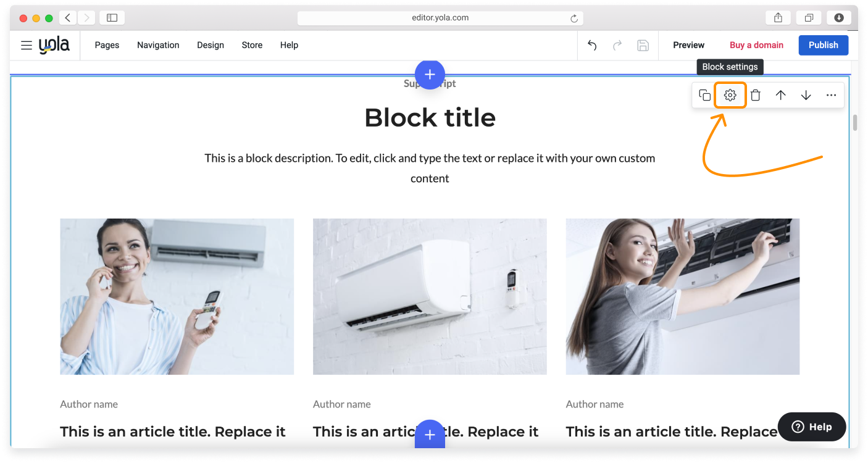The image size is (868, 463).
Task: Select the woman with remote control image
Action: 177,296
